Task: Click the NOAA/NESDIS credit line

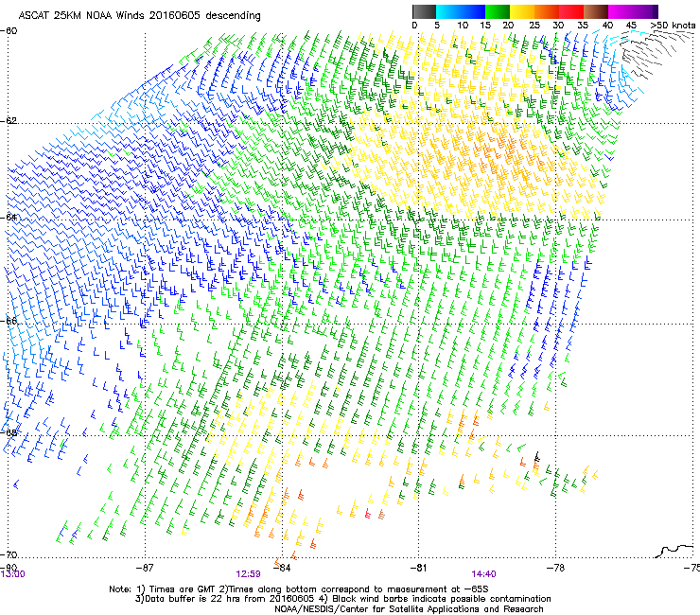Action: pyautogui.click(x=409, y=609)
